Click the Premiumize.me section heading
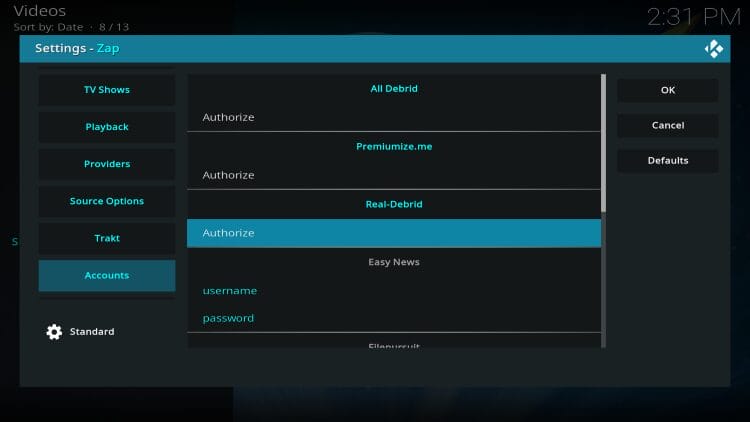This screenshot has height=422, width=750. tap(394, 146)
